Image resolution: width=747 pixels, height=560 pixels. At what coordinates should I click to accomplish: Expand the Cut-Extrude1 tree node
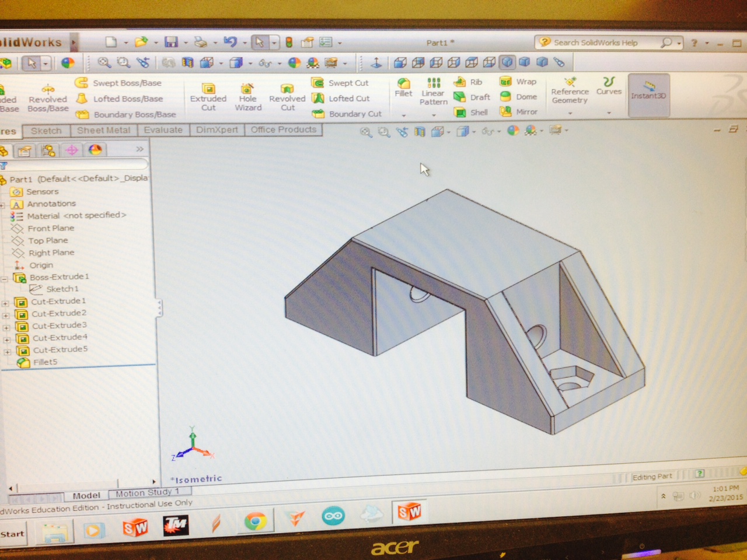[6, 303]
